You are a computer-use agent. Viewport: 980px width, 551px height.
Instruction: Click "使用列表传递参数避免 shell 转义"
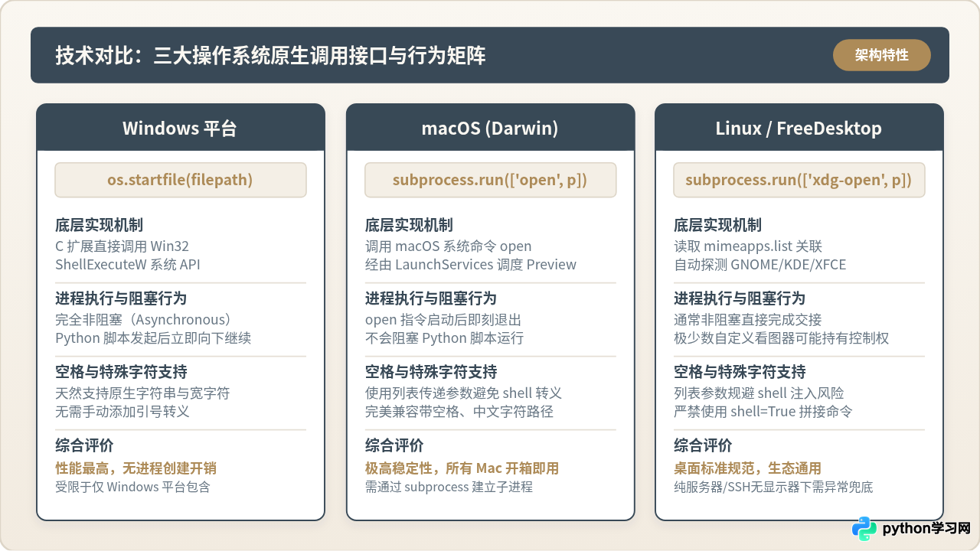tap(463, 393)
